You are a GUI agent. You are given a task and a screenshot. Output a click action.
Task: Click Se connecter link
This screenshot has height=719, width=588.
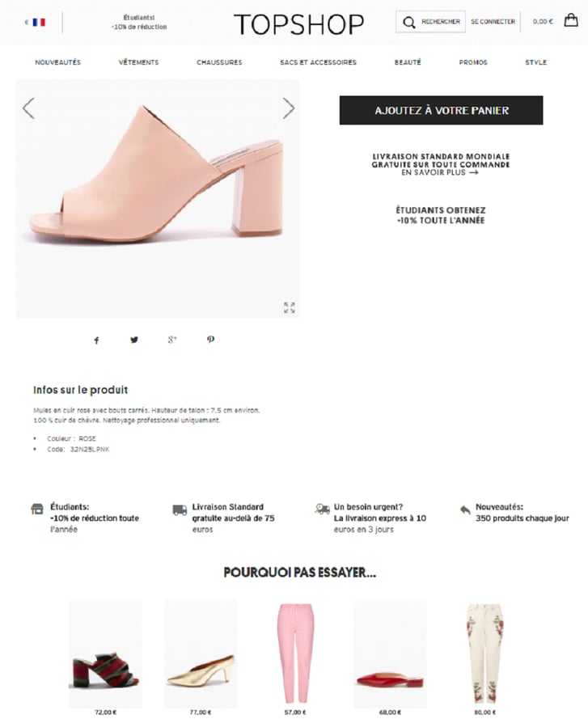(x=493, y=22)
